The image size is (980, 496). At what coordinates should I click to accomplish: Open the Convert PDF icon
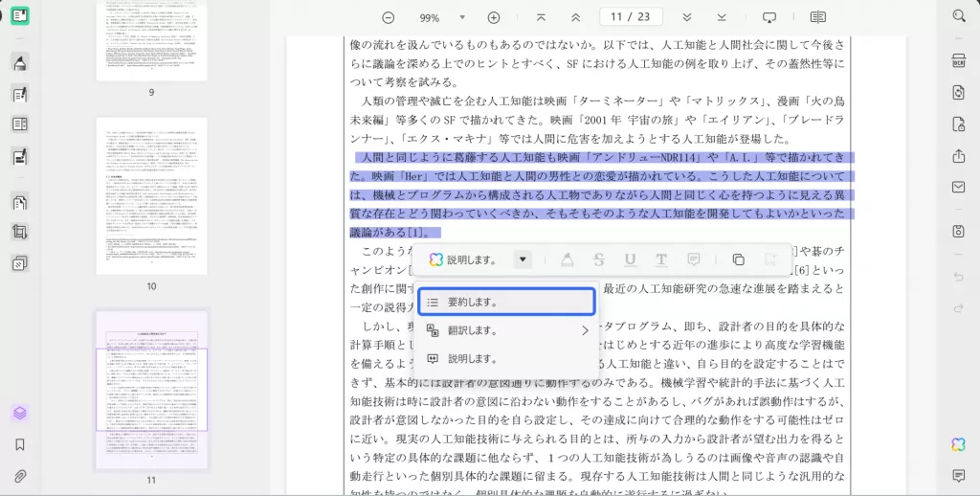[x=959, y=93]
